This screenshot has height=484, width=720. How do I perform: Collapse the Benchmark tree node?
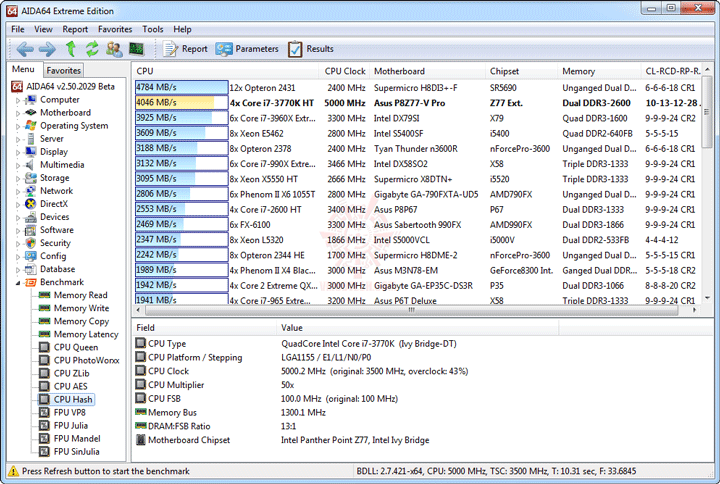pyautogui.click(x=18, y=282)
